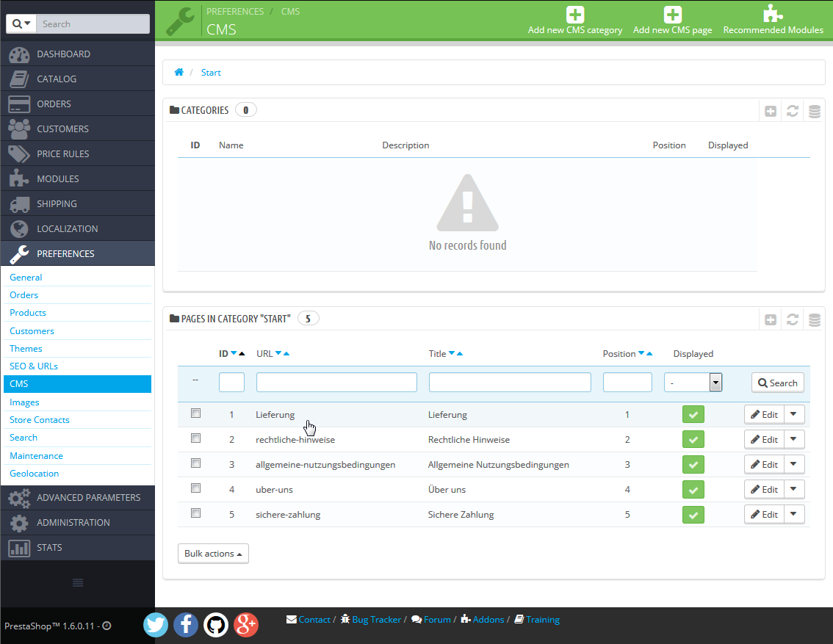Click the Stats bar chart icon
833x644 pixels.
(19, 548)
